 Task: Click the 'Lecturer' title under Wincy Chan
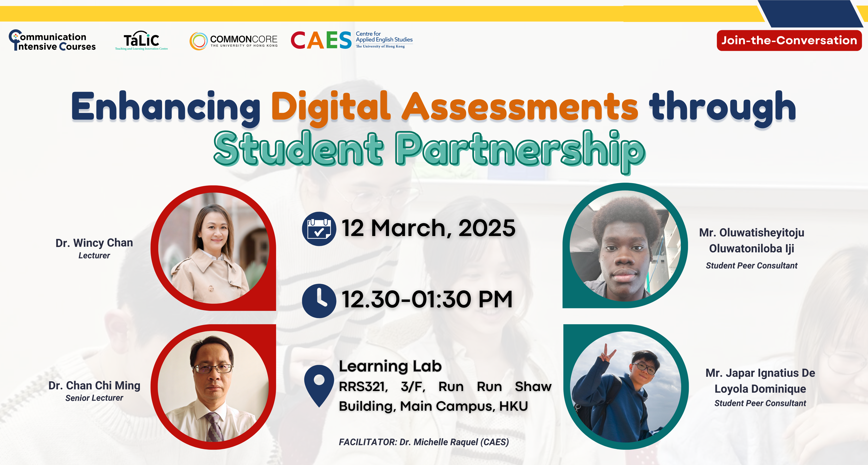(x=94, y=256)
